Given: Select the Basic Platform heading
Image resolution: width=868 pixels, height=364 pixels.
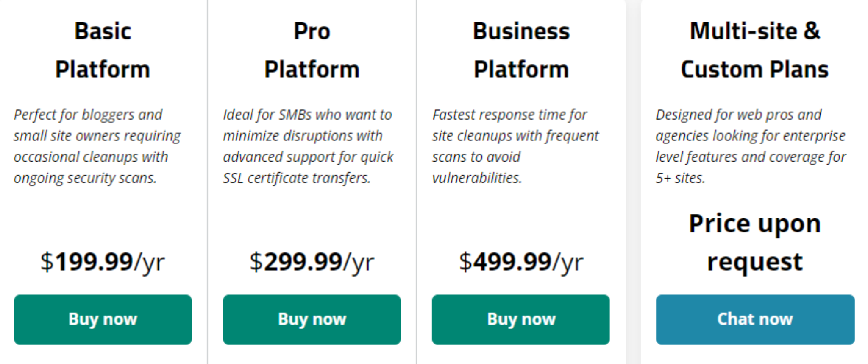Looking at the screenshot, I should click(103, 50).
